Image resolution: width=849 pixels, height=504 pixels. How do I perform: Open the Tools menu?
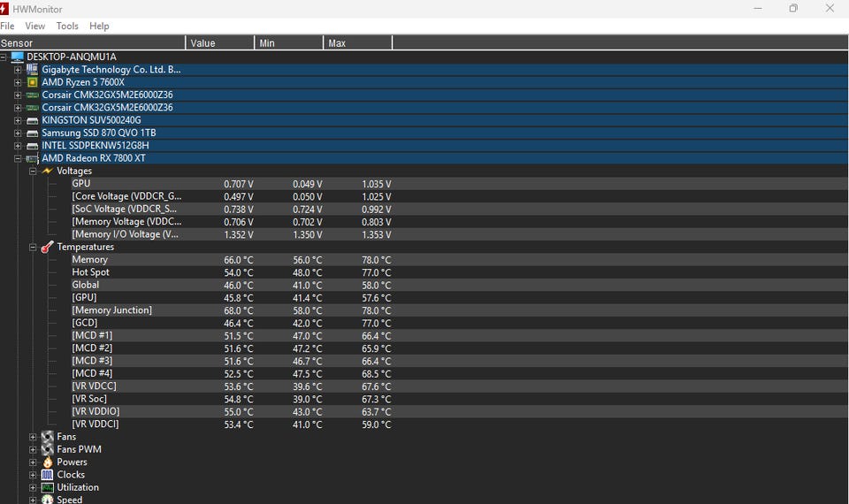tap(67, 26)
